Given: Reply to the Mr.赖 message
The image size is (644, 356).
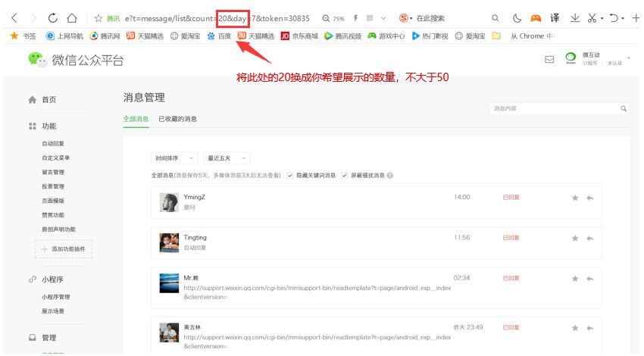Looking at the screenshot, I should [590, 279].
